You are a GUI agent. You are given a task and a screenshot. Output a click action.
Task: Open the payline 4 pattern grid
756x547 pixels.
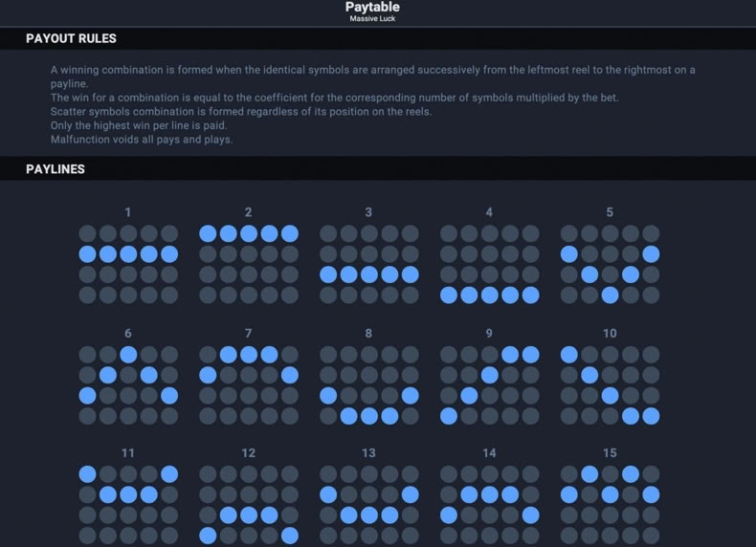pyautogui.click(x=490, y=264)
